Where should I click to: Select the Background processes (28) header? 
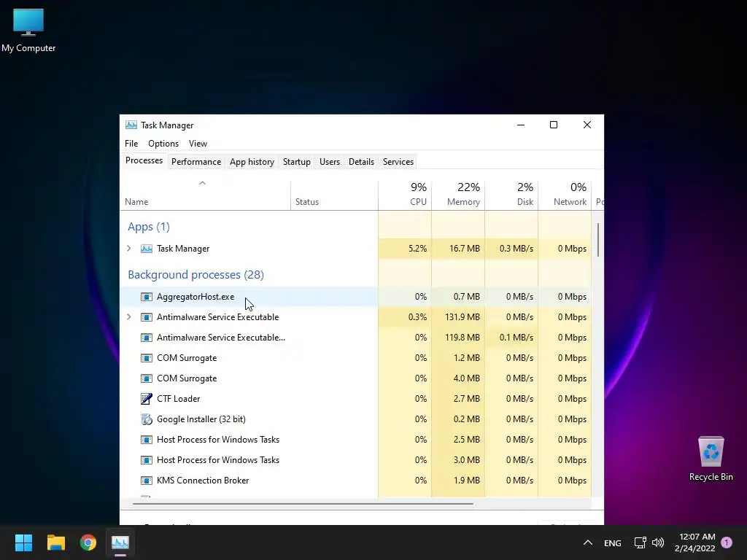(x=196, y=275)
